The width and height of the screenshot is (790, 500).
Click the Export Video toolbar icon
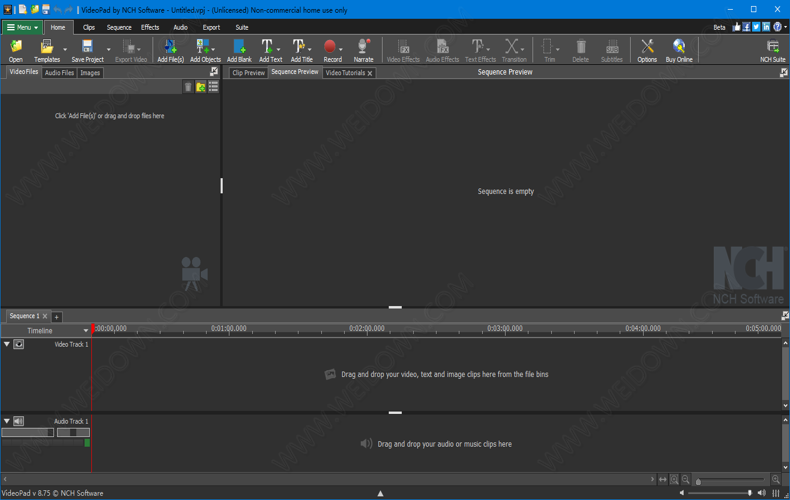[x=130, y=50]
